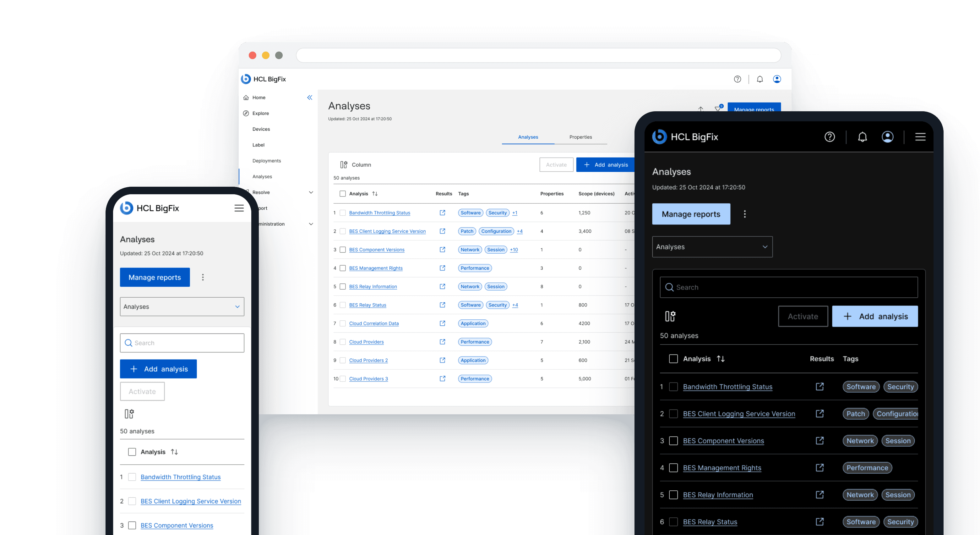The image size is (980, 535).
Task: Click Manage reports in dark mobile view
Action: pos(691,214)
